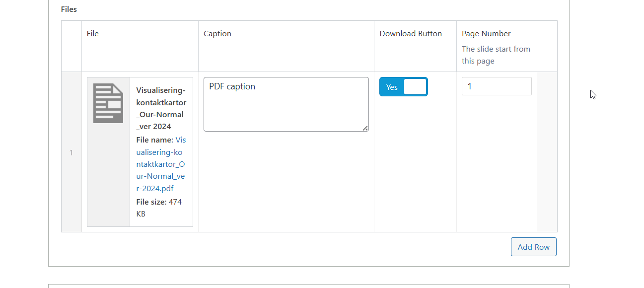Click the Page Number column header
644x288 pixels.
click(x=486, y=34)
